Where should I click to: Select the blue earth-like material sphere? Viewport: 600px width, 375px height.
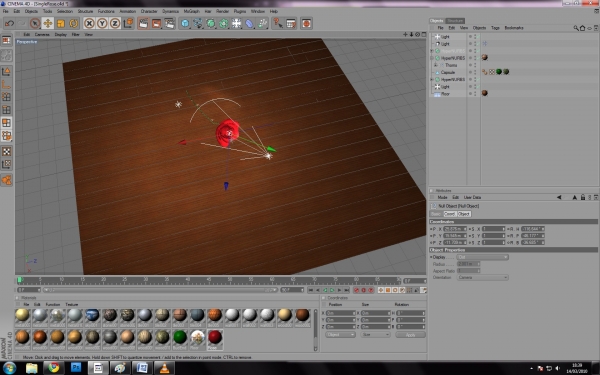[92, 316]
